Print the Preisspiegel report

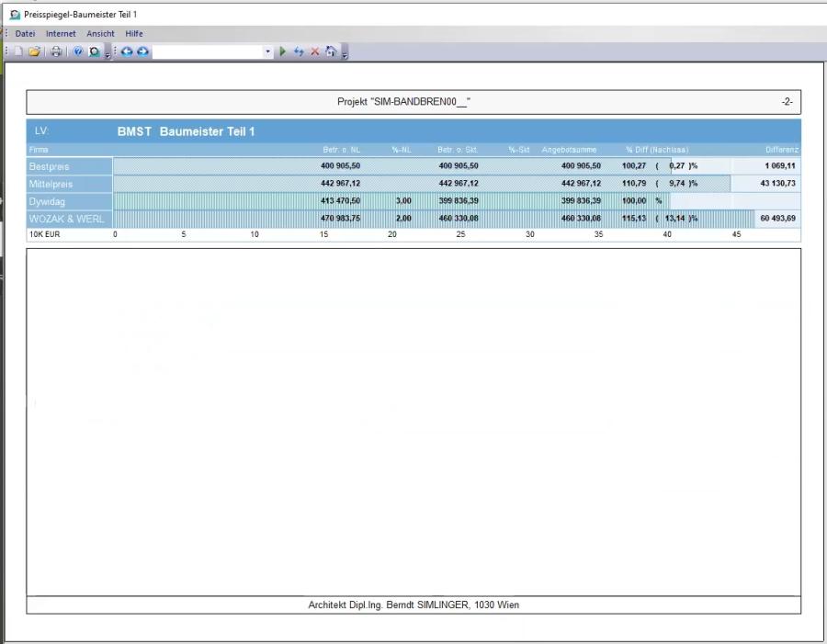56,51
